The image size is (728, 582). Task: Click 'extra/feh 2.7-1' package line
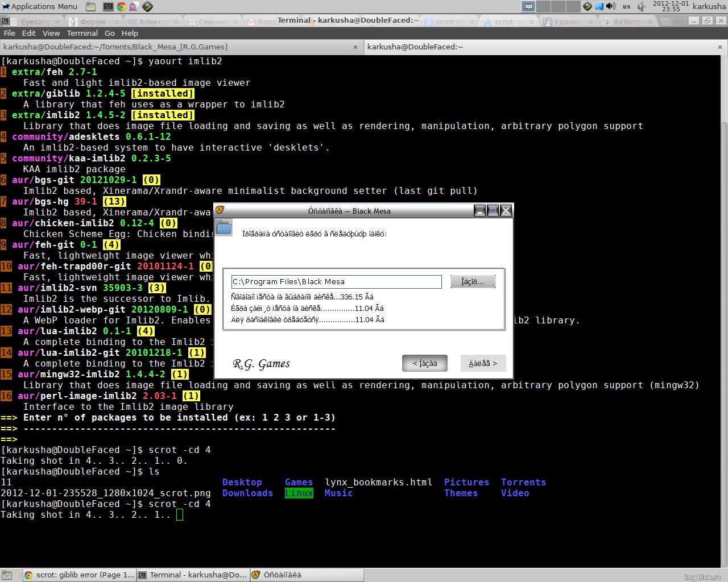pos(55,72)
